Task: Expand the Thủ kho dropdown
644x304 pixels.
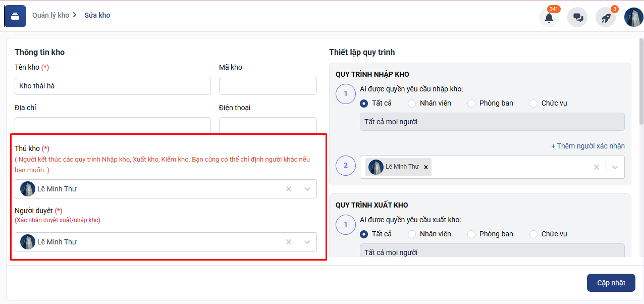Action: tap(307, 189)
